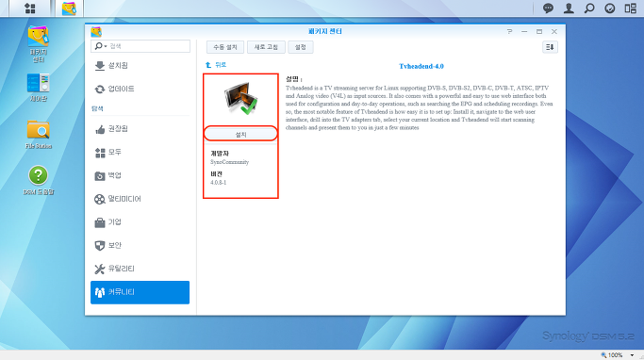Click the search magnifier dropdown in the package search box
This screenshot has width=644, height=360.
pos(101,46)
